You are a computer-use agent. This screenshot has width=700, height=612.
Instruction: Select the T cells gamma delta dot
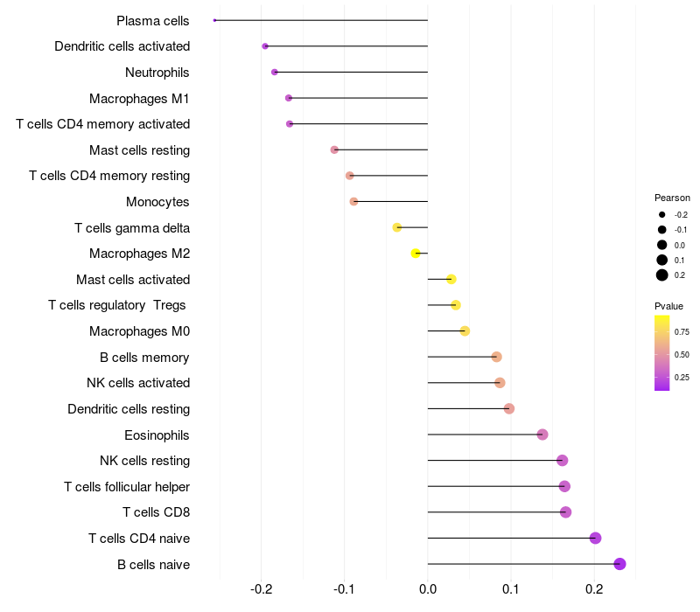click(x=397, y=227)
